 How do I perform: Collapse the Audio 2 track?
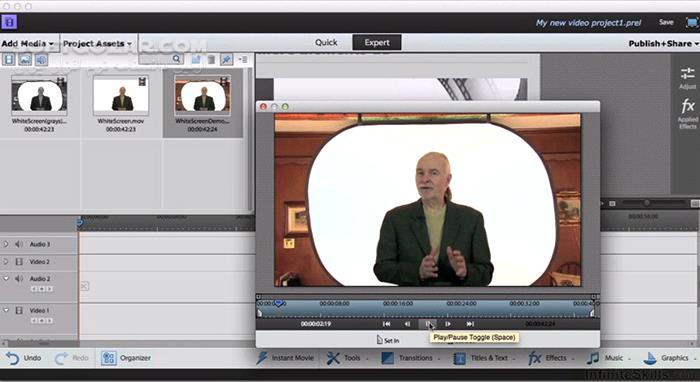[6, 278]
